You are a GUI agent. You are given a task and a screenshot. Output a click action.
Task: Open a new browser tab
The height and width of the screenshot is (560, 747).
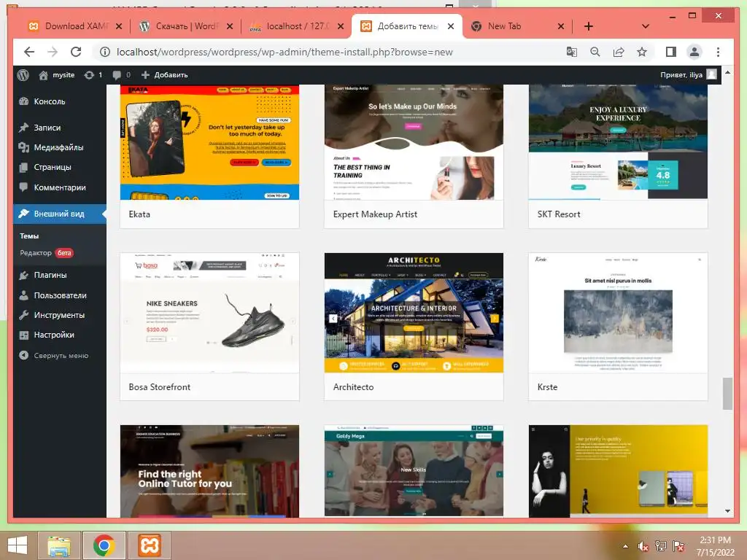tap(589, 26)
